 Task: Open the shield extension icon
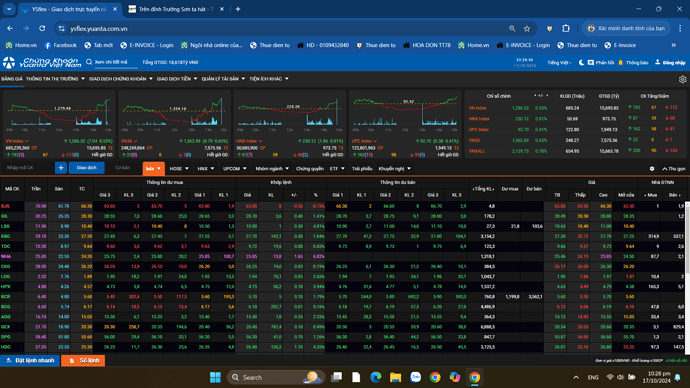tap(549, 28)
